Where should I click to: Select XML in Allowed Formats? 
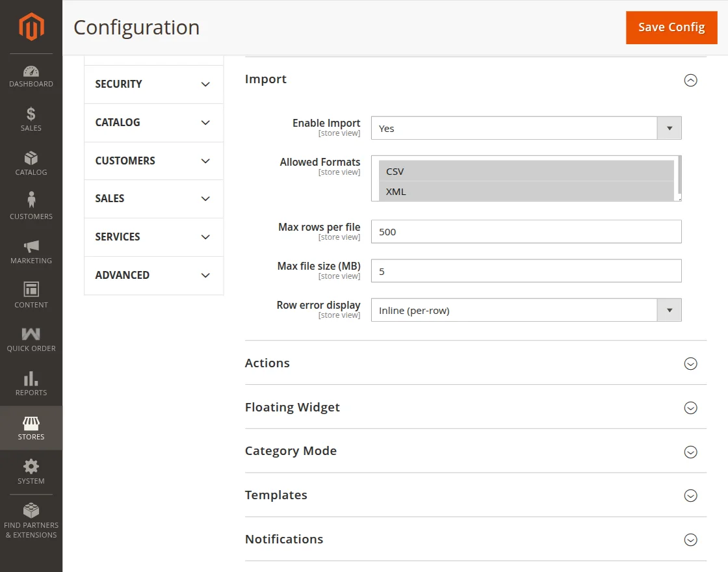pyautogui.click(x=526, y=191)
